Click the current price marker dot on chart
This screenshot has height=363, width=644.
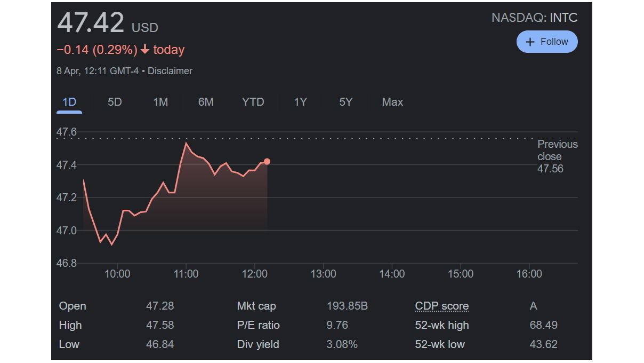267,161
